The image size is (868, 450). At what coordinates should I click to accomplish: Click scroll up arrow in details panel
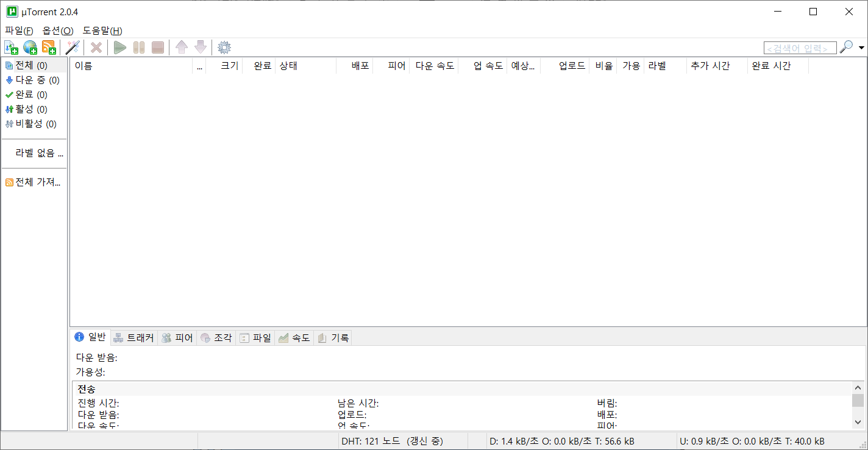(858, 387)
